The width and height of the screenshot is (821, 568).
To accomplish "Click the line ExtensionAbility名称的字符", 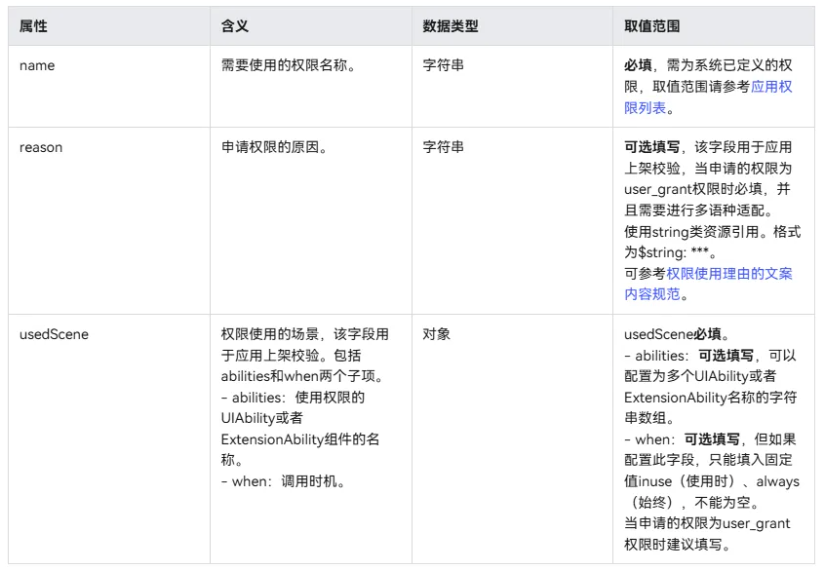I will pos(711,398).
